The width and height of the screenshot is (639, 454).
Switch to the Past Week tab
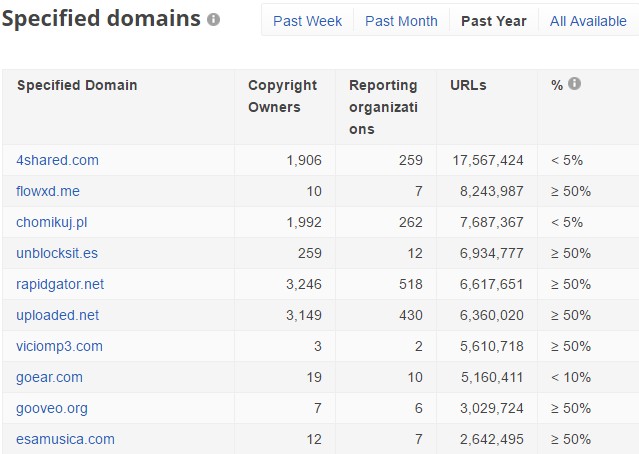coord(307,21)
